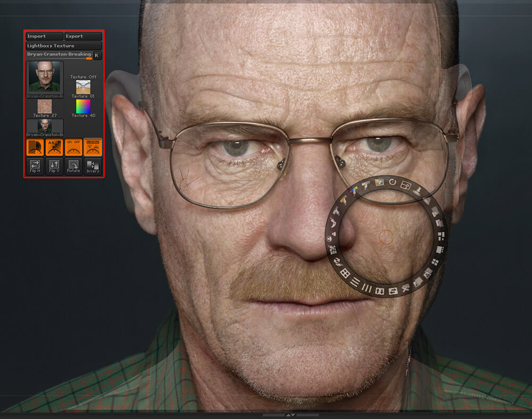The image size is (532, 419).
Task: Click the Invers icon in Texture panel
Action: (93, 166)
